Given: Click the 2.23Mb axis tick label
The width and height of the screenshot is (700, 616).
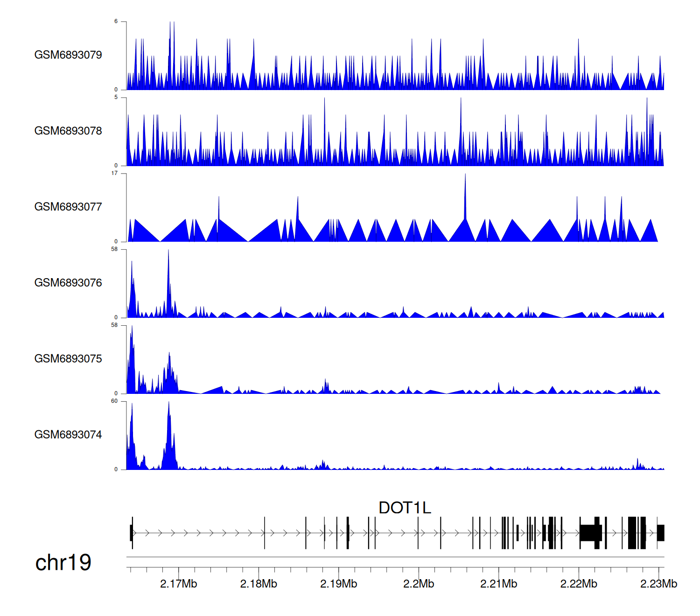Looking at the screenshot, I should pos(658,584).
